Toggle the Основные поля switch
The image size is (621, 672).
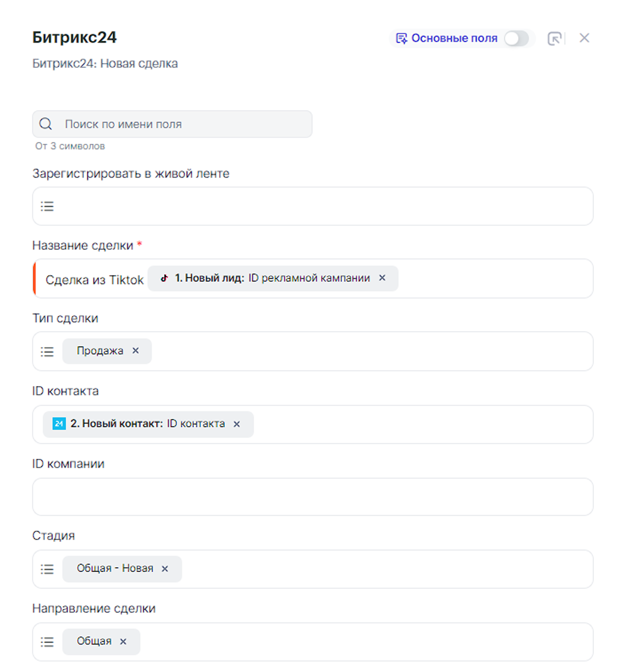click(516, 38)
